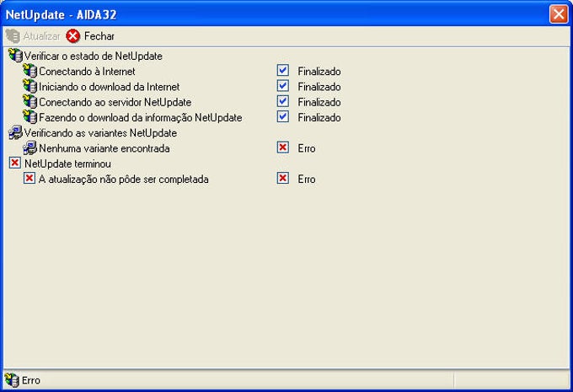Viewport: 573px width, 392px height.
Task: Click the red X Fechar icon
Action: pyautogui.click(x=73, y=36)
